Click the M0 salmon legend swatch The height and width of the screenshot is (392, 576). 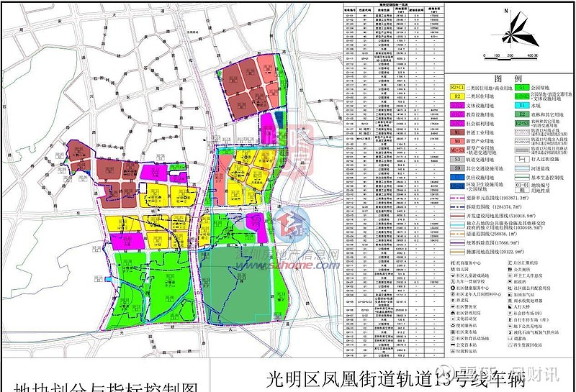pyautogui.click(x=457, y=141)
